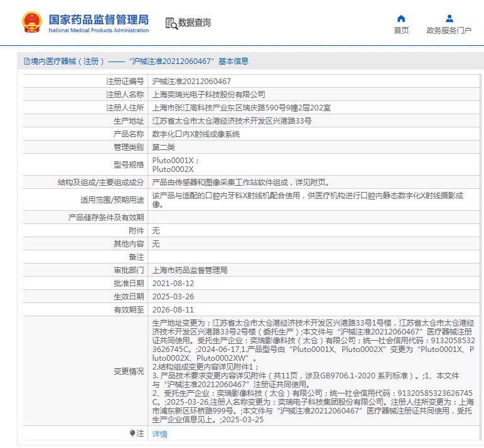Open the 数据查询 search icon
Screen dimensions: 484x448
[x=171, y=23]
